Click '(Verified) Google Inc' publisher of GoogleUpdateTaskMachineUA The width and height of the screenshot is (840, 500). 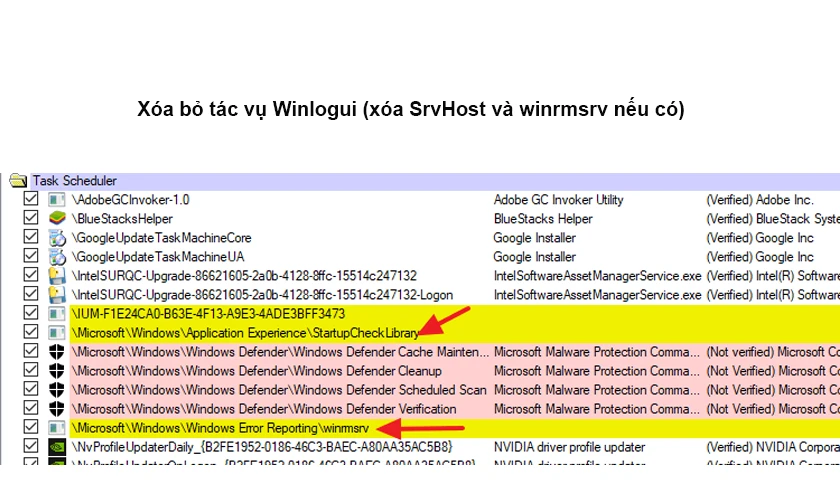click(760, 257)
